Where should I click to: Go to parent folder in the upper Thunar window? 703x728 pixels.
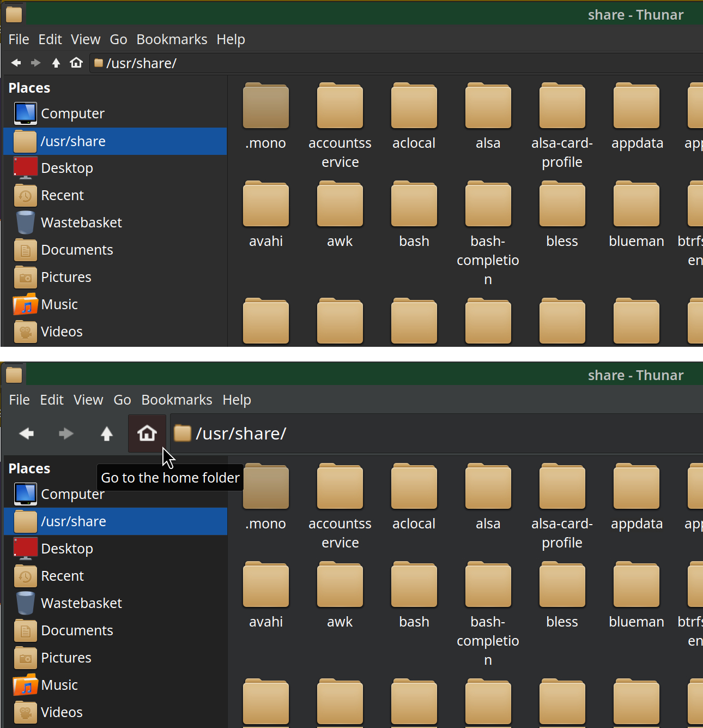point(56,63)
